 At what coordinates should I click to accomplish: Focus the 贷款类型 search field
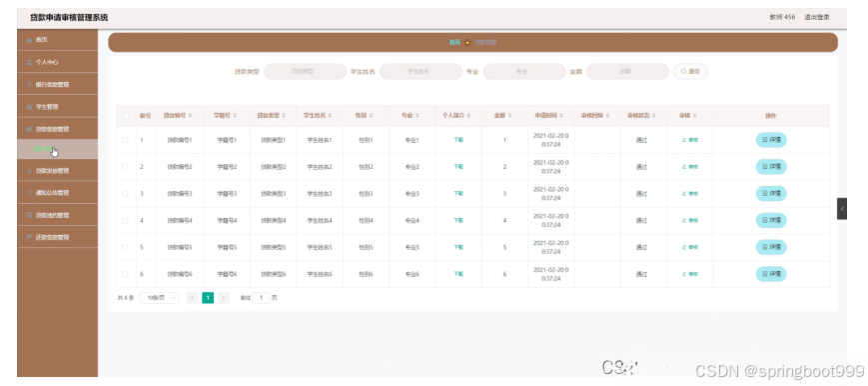pyautogui.click(x=305, y=72)
